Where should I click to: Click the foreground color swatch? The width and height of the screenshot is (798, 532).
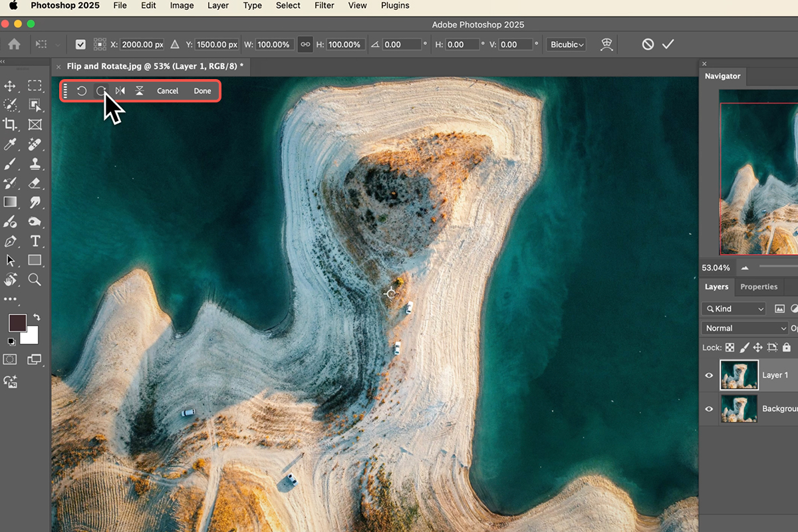[x=17, y=323]
